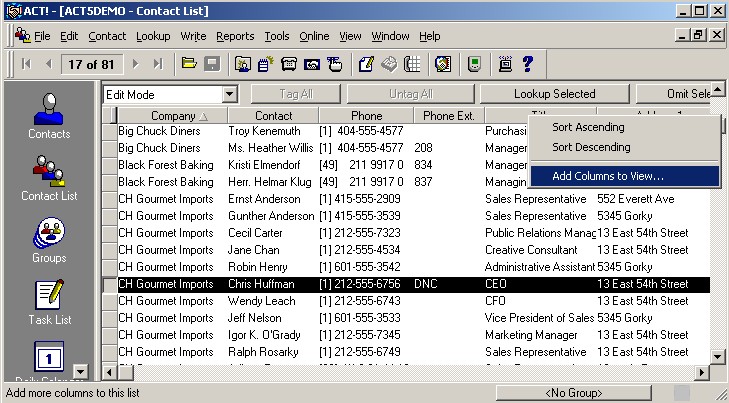Open the Groups view in sidebar

pyautogui.click(x=49, y=240)
